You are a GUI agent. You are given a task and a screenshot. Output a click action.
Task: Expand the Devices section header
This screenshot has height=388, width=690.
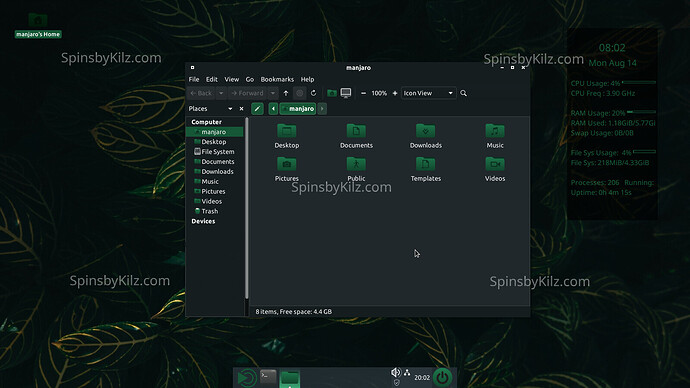[x=203, y=221]
